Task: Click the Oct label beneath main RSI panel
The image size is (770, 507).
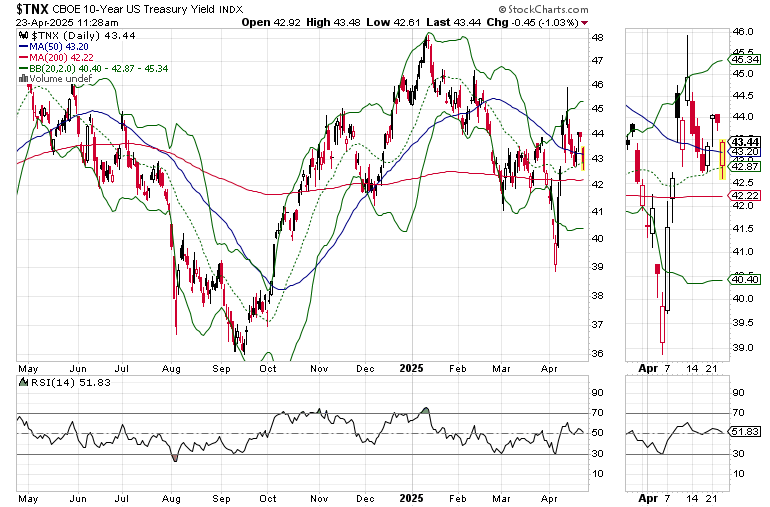Action: tap(268, 499)
